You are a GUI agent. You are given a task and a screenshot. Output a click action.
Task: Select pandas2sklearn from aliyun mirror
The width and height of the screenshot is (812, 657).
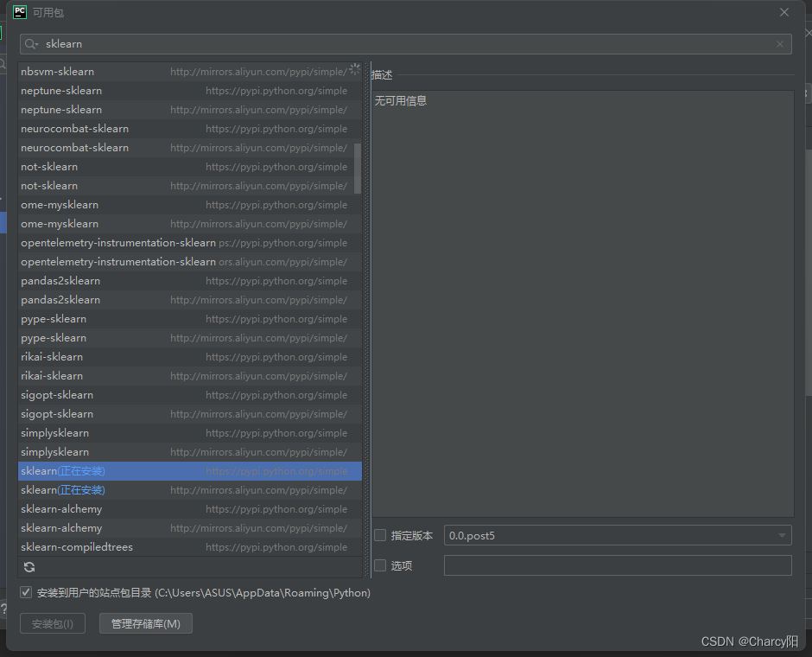189,299
